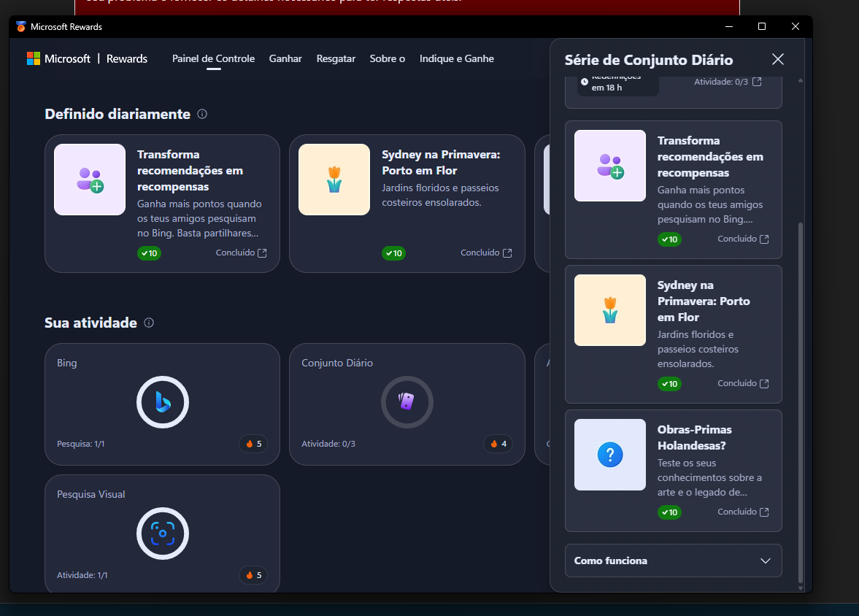Maximize the Microsoft Rewards window
The image size is (859, 616).
(x=761, y=26)
